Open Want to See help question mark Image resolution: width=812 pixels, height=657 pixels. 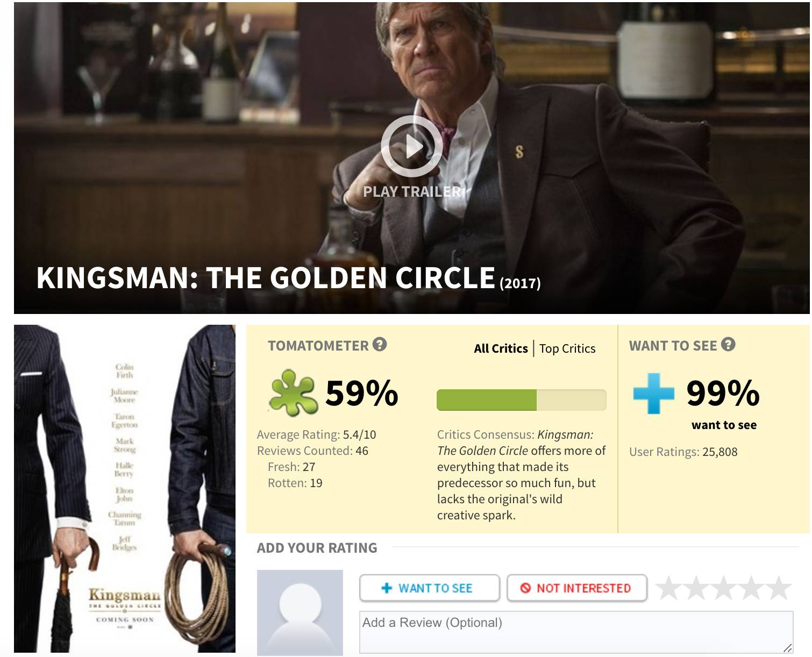(728, 345)
